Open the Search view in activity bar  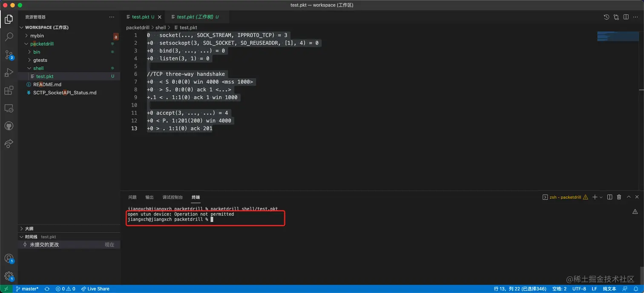click(9, 37)
